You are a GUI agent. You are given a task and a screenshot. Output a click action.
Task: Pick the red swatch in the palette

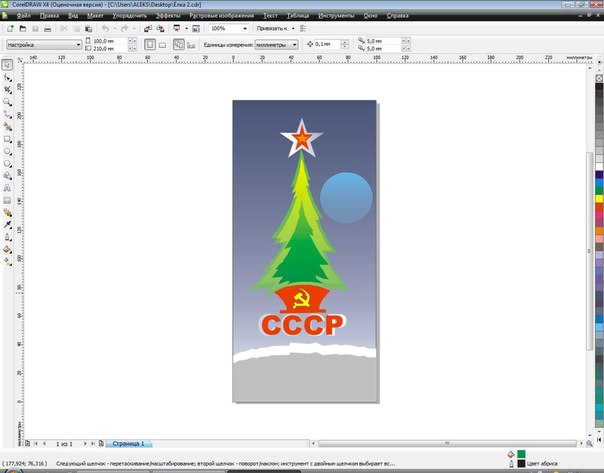[599, 207]
